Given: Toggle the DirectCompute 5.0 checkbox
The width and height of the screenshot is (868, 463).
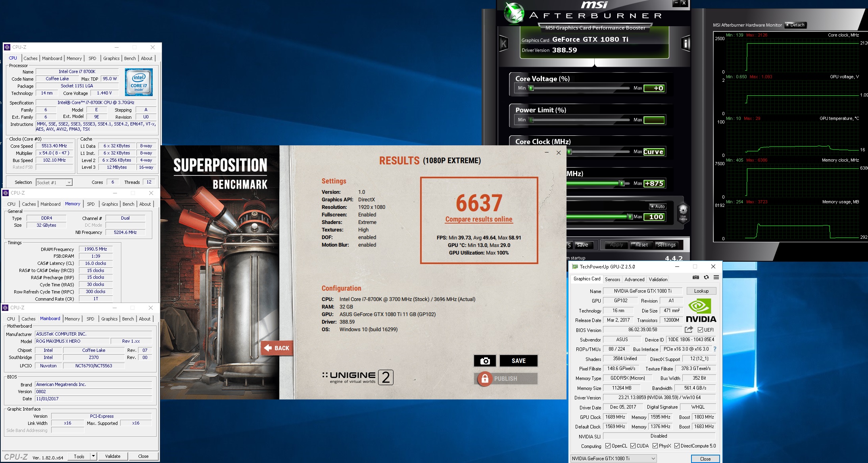Looking at the screenshot, I should 677,446.
